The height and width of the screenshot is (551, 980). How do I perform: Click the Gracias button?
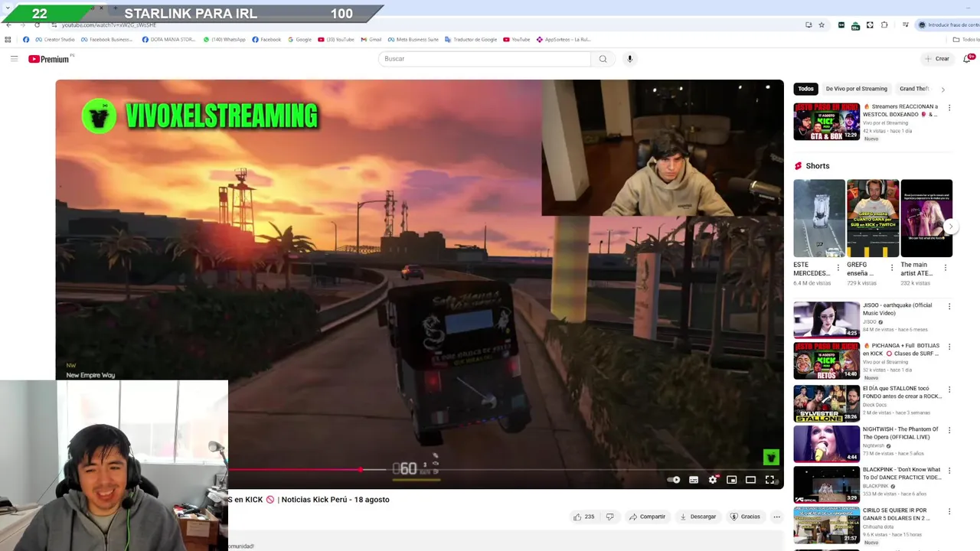tap(745, 517)
